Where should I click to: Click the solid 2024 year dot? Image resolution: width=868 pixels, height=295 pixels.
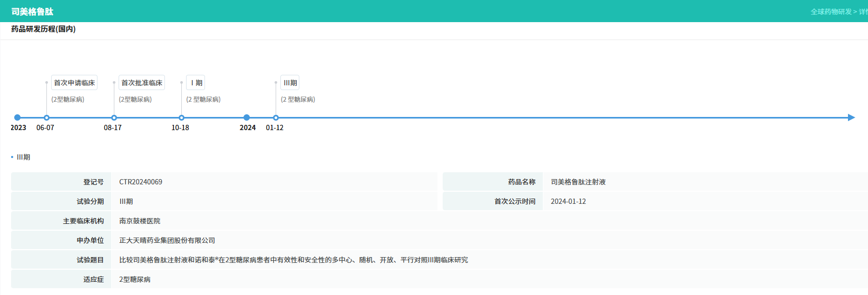(x=247, y=117)
